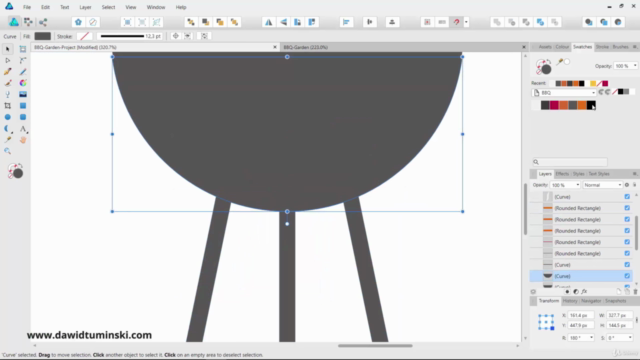The height and width of the screenshot is (360, 640).
Task: Select the Node tool
Action: tap(7, 60)
